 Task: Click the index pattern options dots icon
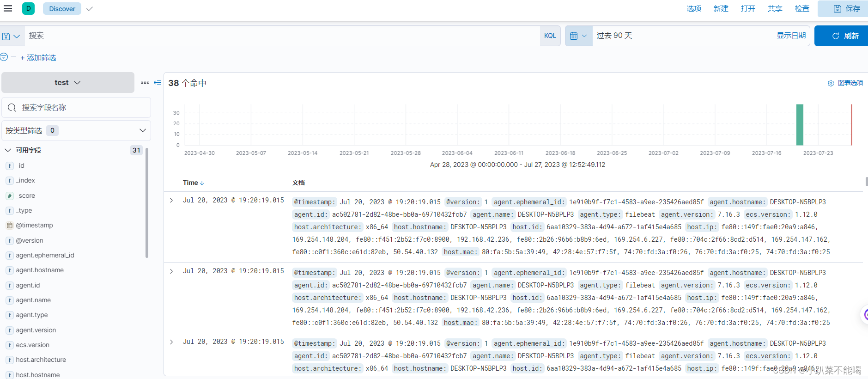pos(145,83)
